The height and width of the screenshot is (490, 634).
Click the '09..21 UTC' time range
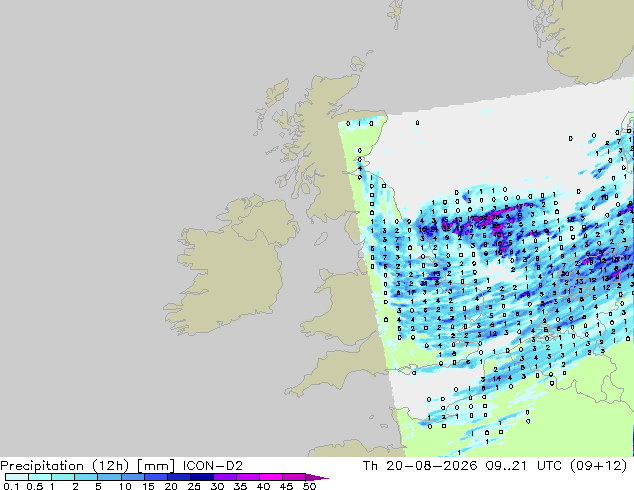tap(524, 466)
